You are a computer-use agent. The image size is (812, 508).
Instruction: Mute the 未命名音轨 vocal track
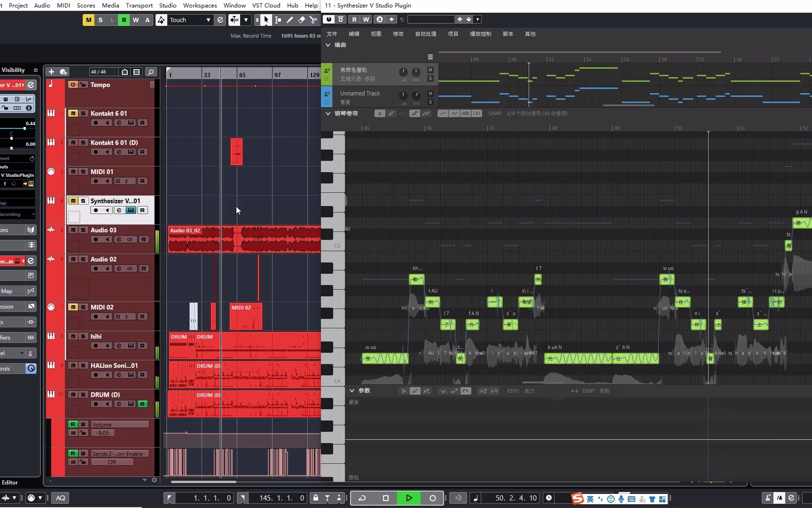pyautogui.click(x=430, y=70)
